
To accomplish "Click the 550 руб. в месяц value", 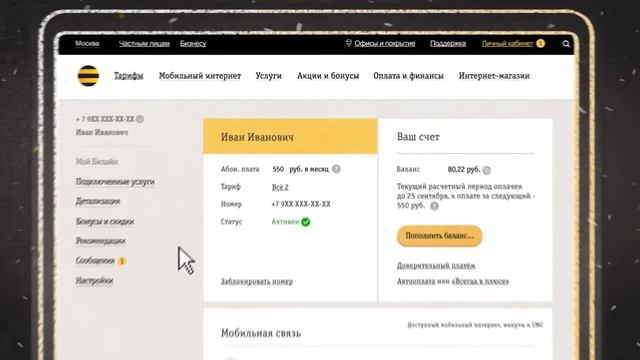I will [x=300, y=169].
